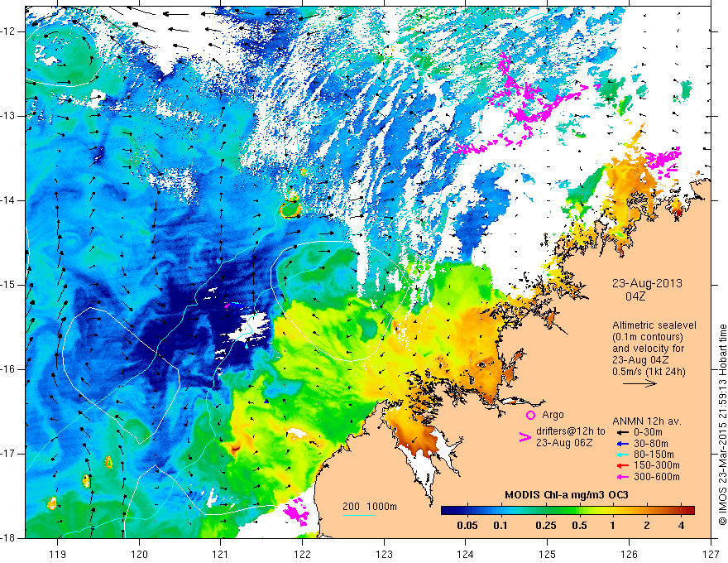Click the 'Argo' legend label
Screen dimensions: 728x563
click(x=553, y=415)
